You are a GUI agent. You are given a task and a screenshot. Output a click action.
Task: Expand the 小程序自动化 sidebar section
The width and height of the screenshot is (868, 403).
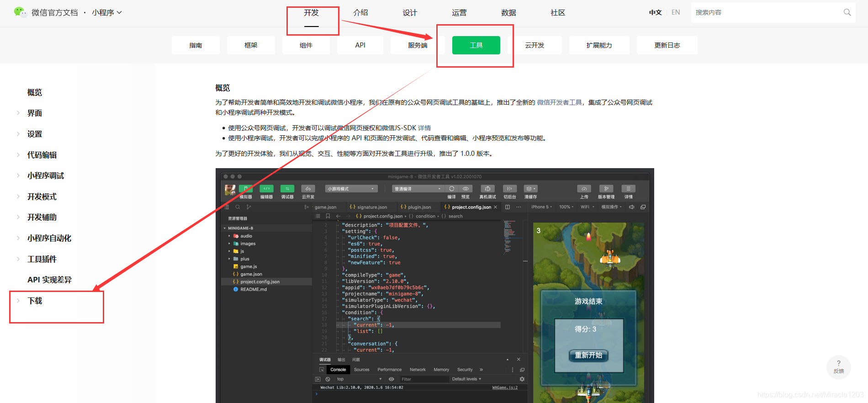[x=49, y=238]
